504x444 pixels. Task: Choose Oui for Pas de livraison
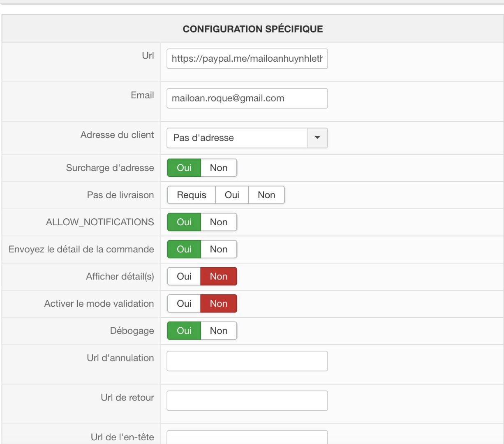(232, 195)
